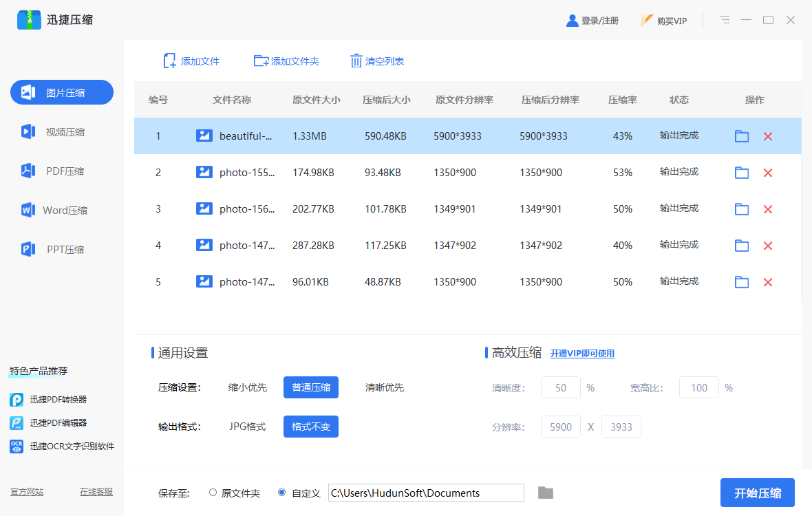Select the 清晰优先 compression option
Screen dimensions: 812x516
click(x=384, y=387)
